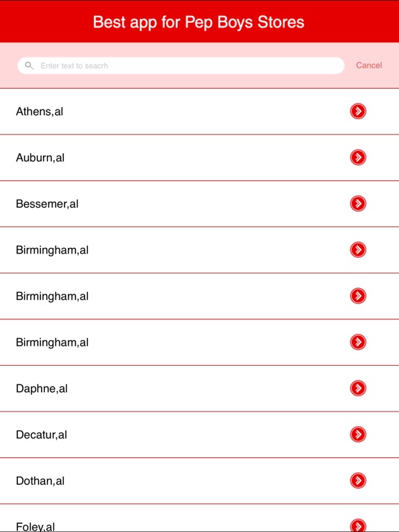Click the red chevron next to Dothan,al
Image resolution: width=399 pixels, height=532 pixels.
(x=358, y=481)
